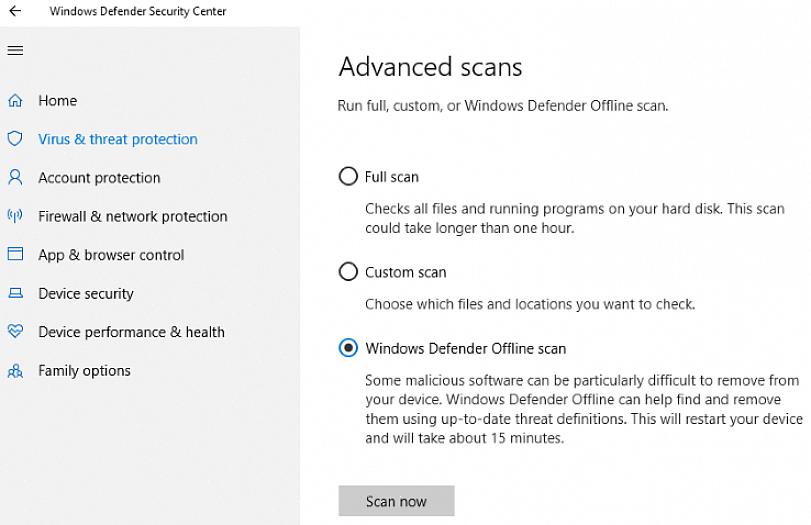Select the Custom scan radio button
The width and height of the screenshot is (811, 525).
pyautogui.click(x=348, y=272)
